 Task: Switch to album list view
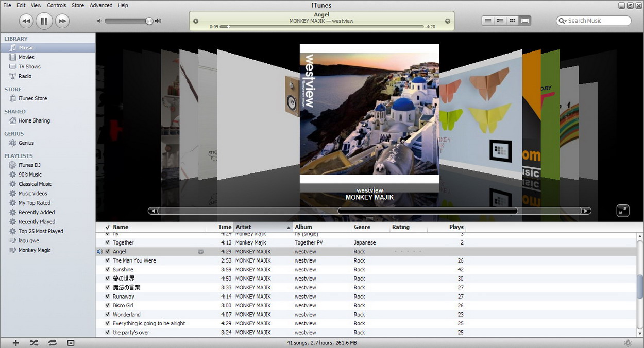click(500, 21)
